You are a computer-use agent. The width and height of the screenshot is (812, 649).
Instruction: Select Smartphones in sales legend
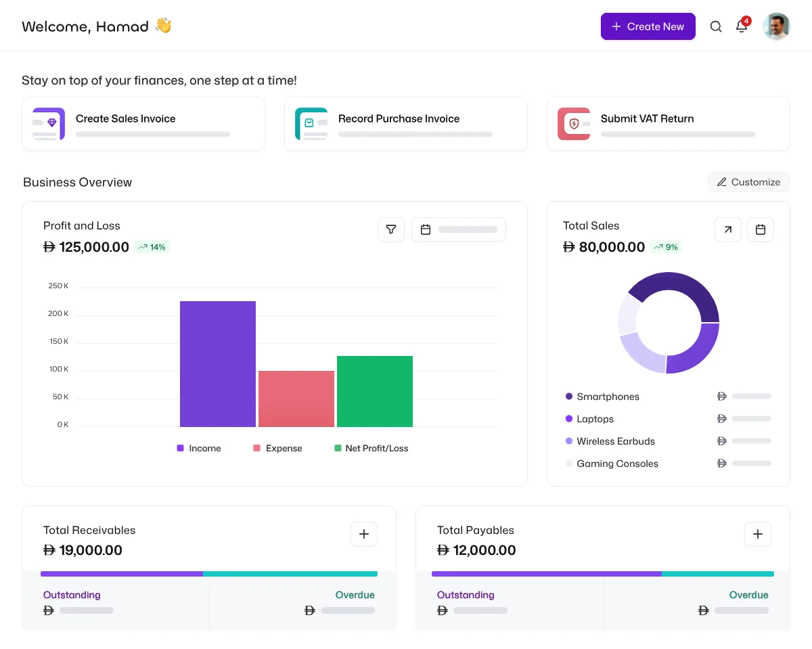pos(602,397)
